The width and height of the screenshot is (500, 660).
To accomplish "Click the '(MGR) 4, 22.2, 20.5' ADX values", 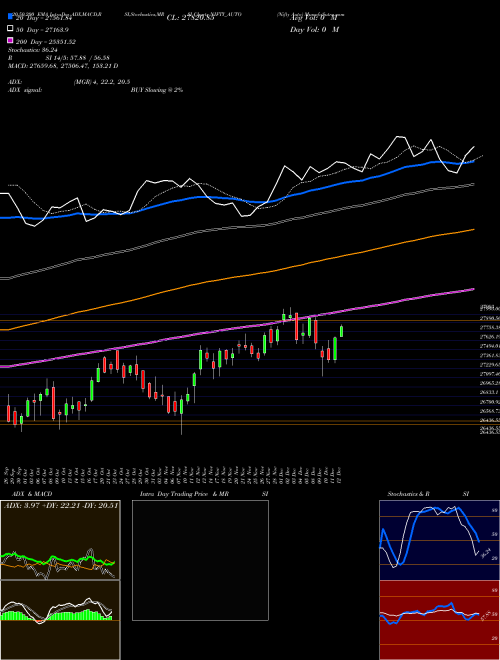I will pyautogui.click(x=101, y=82).
